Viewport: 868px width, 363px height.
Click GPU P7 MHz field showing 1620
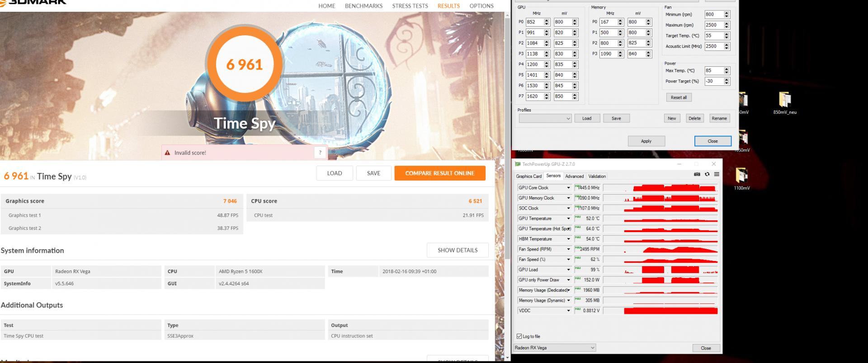point(534,96)
